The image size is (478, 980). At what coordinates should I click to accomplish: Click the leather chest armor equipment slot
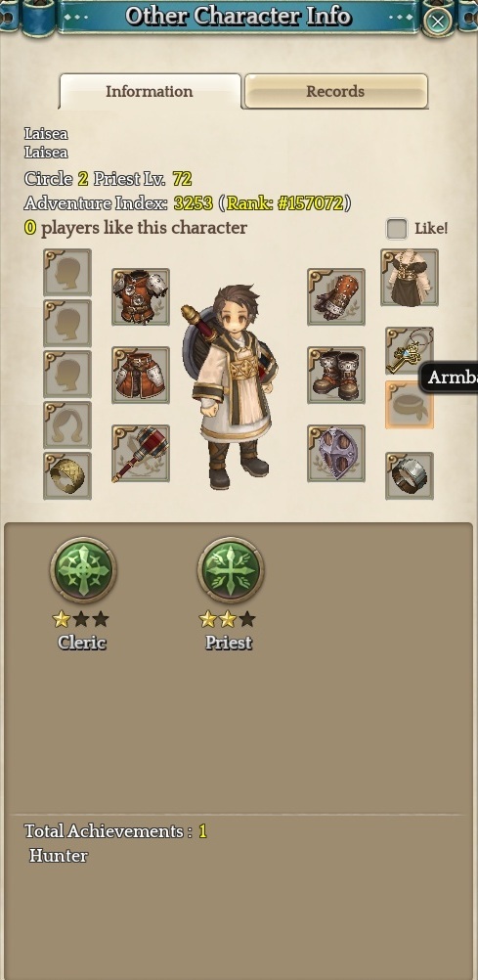point(141,297)
